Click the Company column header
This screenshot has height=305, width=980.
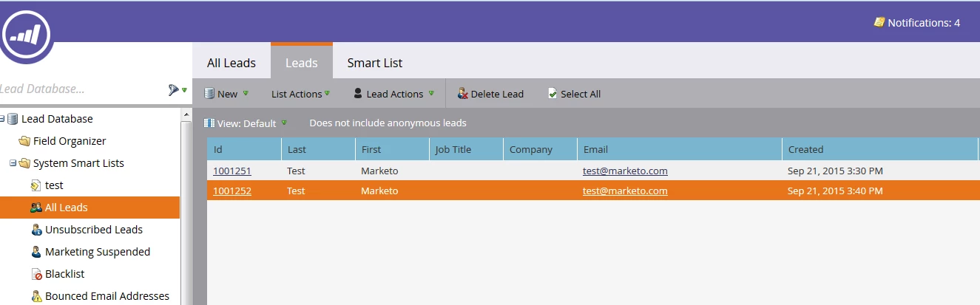coord(540,149)
